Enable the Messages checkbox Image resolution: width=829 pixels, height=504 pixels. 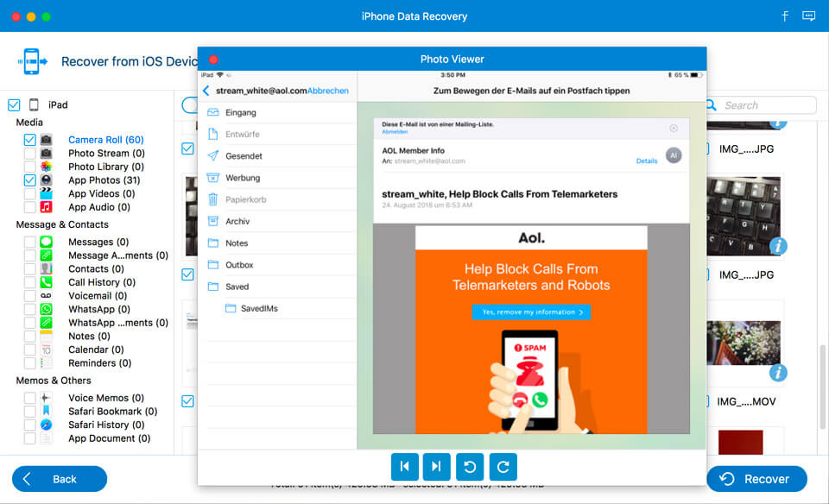tap(30, 243)
